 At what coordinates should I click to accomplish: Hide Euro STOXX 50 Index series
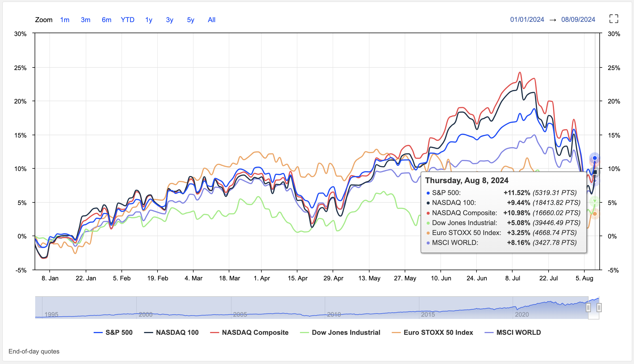click(x=432, y=333)
